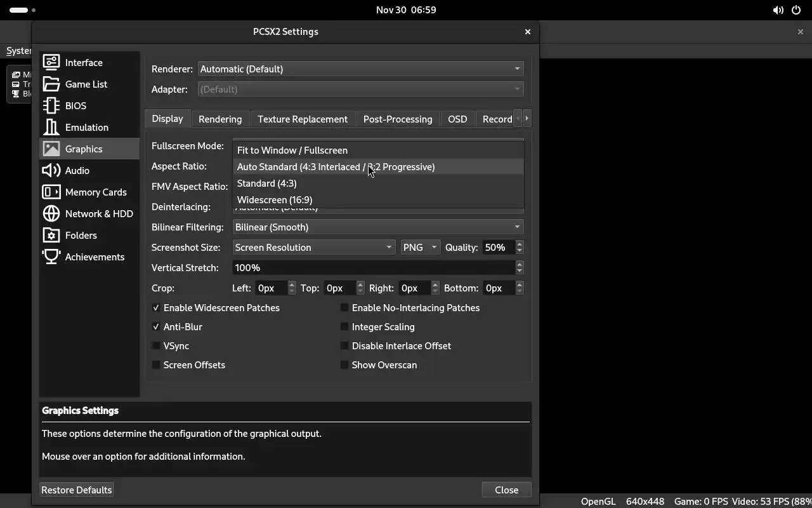Check Disable Interlace Offset
The height and width of the screenshot is (508, 812).
point(344,345)
